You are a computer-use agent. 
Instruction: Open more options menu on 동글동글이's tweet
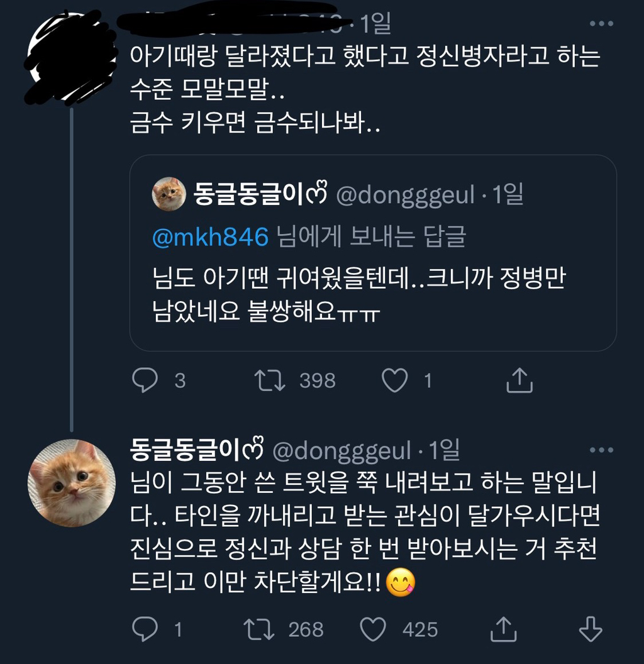click(x=602, y=450)
